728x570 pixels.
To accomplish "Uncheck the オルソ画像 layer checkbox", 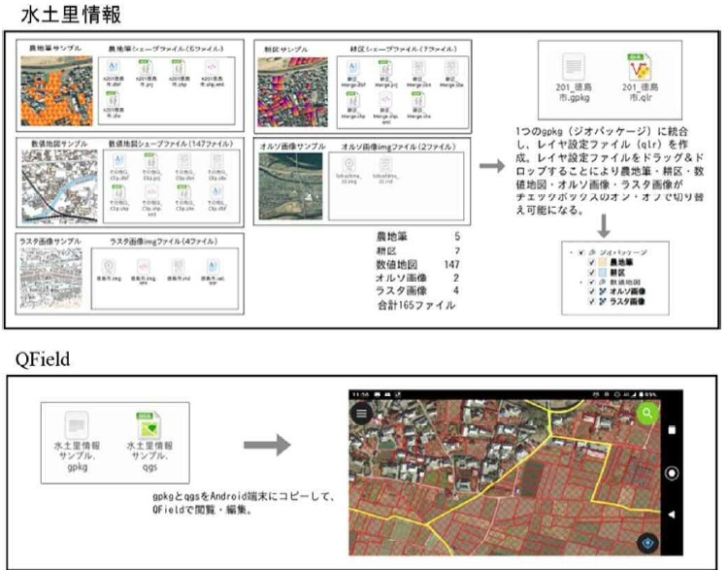I will [591, 291].
